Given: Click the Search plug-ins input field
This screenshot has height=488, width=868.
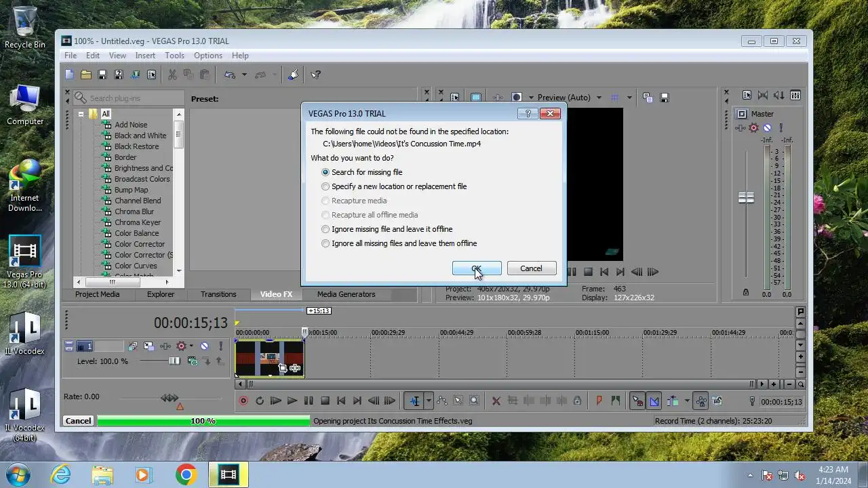Looking at the screenshot, I should [129, 98].
